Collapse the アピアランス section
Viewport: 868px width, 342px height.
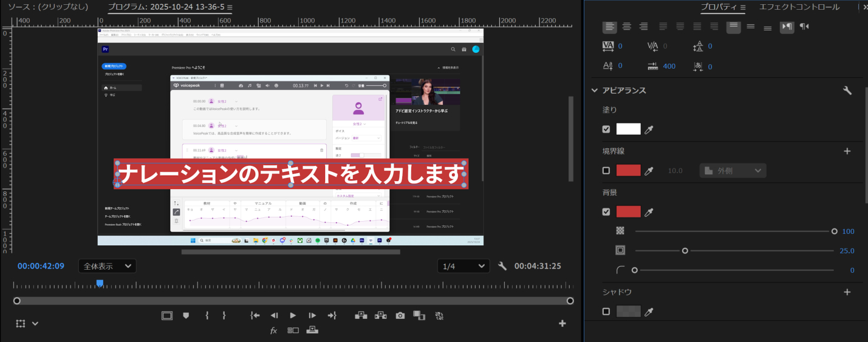(595, 91)
